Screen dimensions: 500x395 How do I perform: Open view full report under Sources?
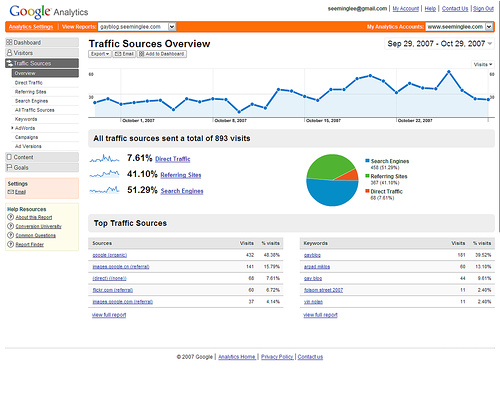point(109,315)
